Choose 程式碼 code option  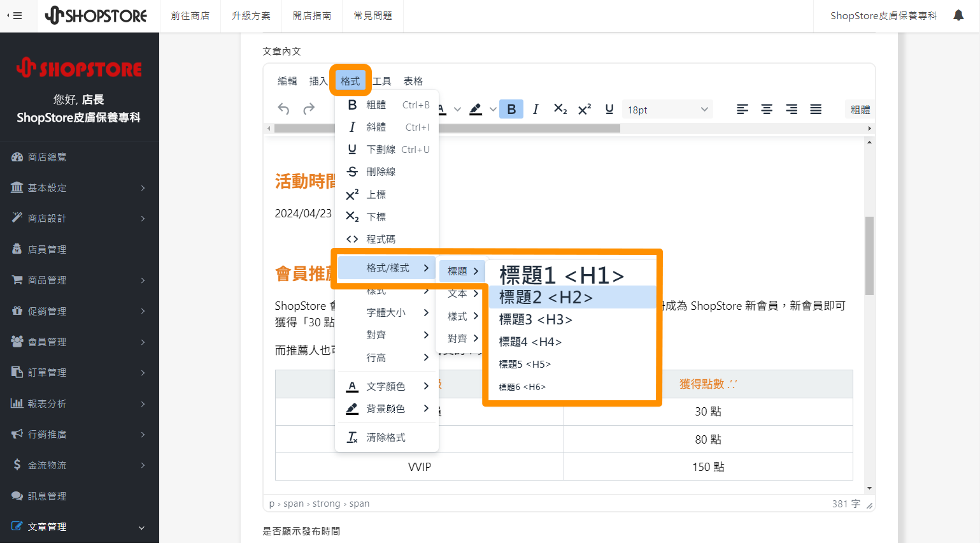click(x=387, y=239)
